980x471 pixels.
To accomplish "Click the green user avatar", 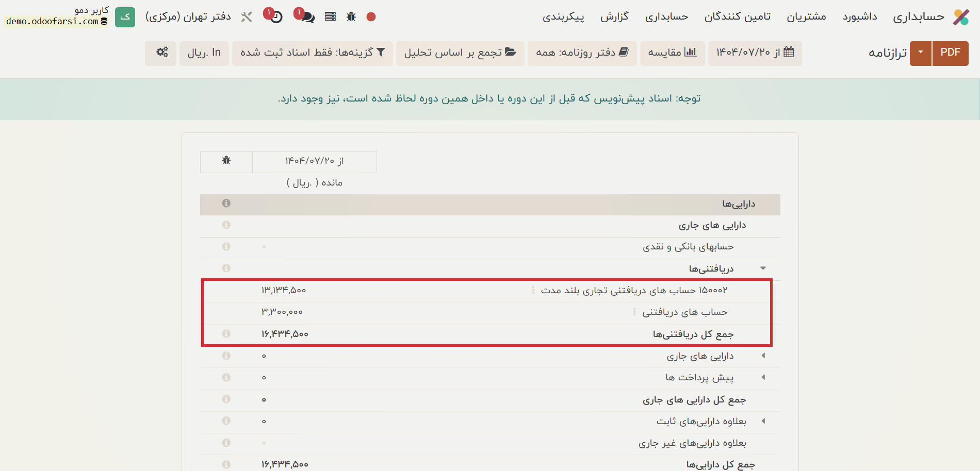I will [125, 17].
